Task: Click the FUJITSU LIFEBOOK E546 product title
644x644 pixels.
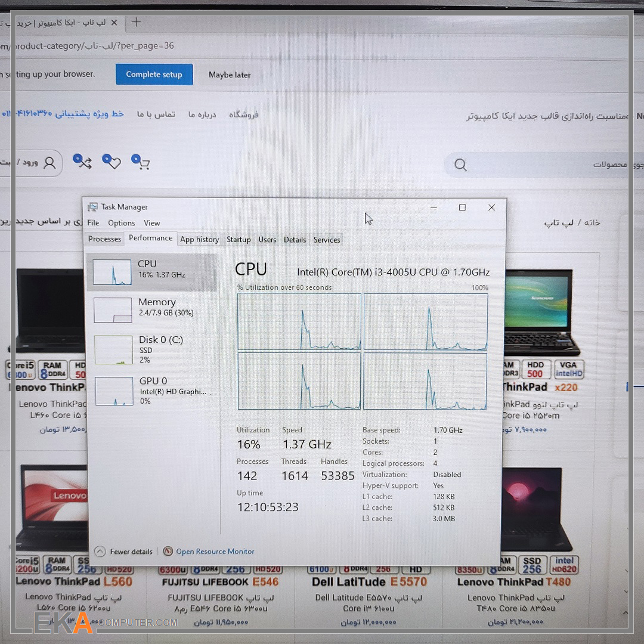Action: coord(220,582)
